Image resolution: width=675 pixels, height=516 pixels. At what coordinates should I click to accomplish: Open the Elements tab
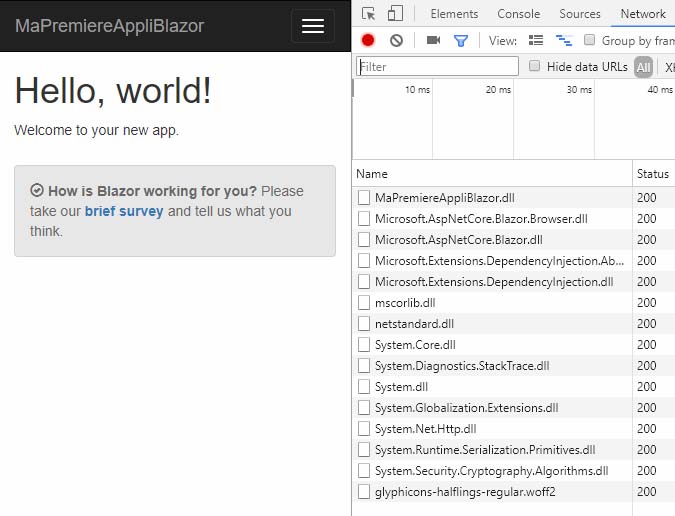pyautogui.click(x=454, y=14)
